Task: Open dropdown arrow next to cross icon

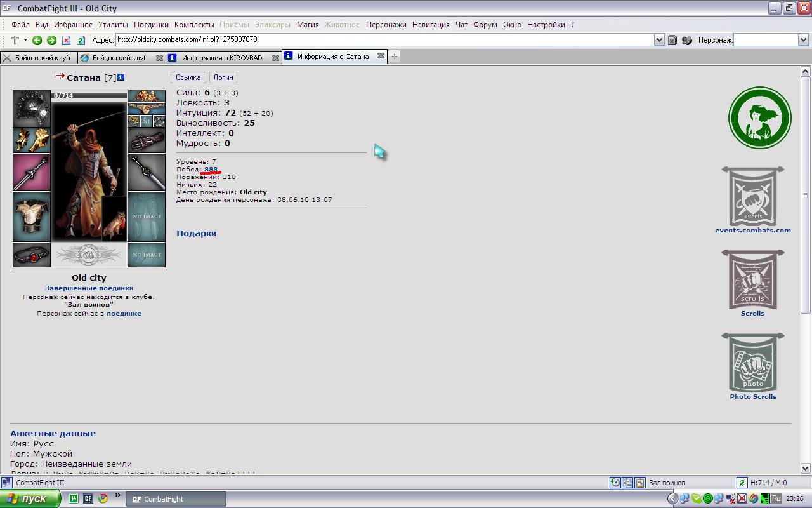Action: 25,40
